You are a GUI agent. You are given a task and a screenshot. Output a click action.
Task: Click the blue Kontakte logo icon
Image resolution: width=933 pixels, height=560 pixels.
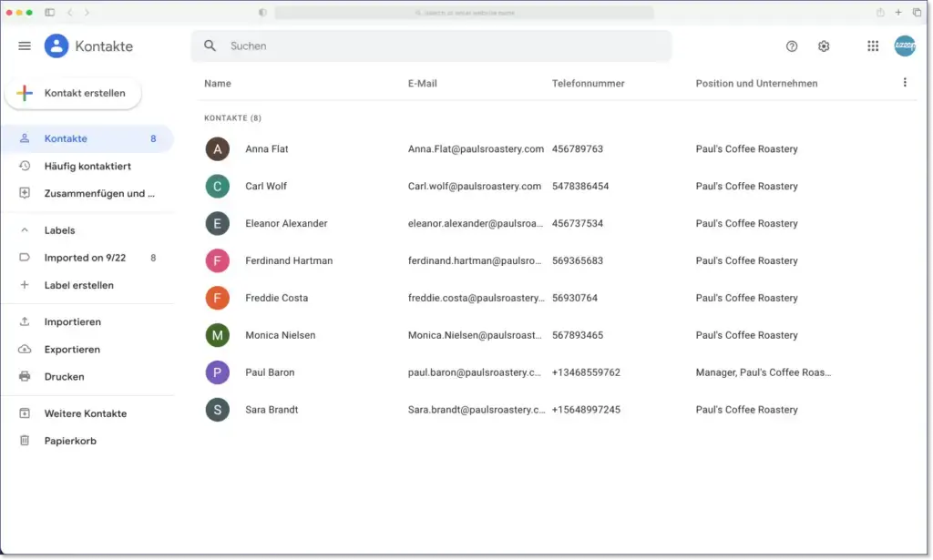pyautogui.click(x=56, y=46)
